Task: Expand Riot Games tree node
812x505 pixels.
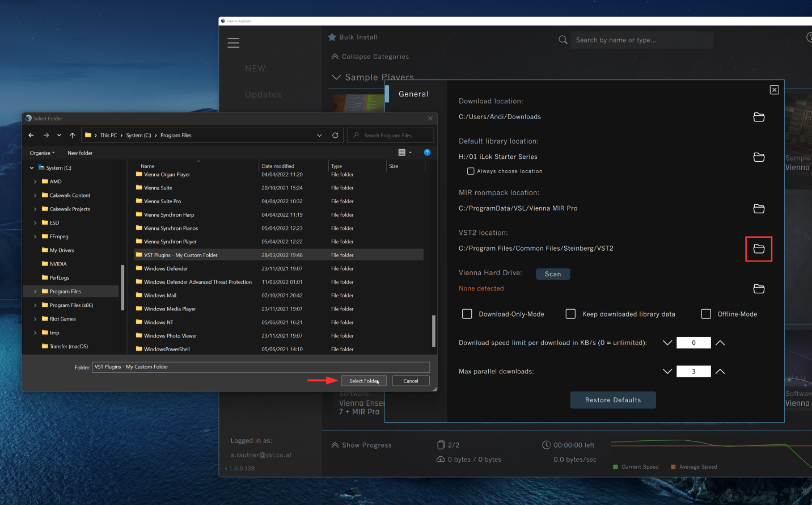Action: (x=35, y=319)
